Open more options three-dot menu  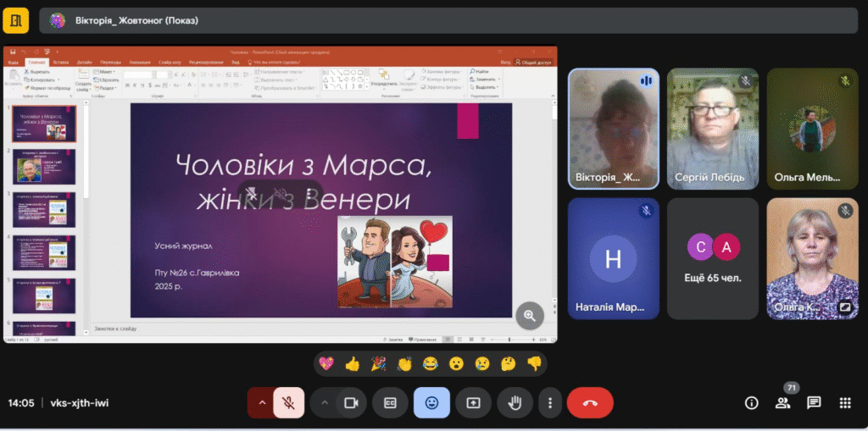(551, 403)
